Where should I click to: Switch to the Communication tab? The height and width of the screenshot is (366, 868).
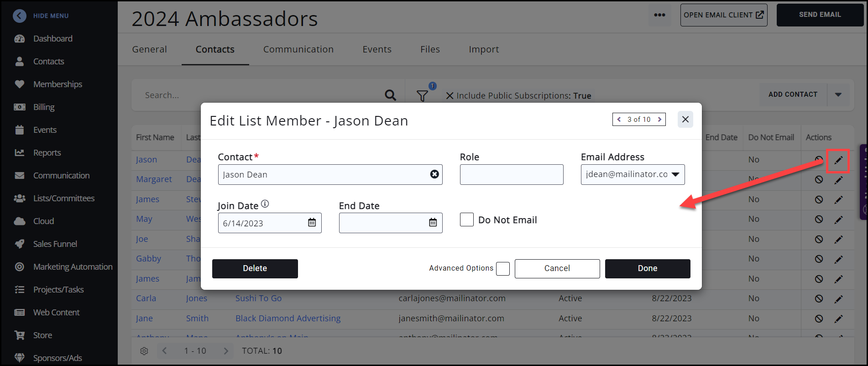coord(298,49)
